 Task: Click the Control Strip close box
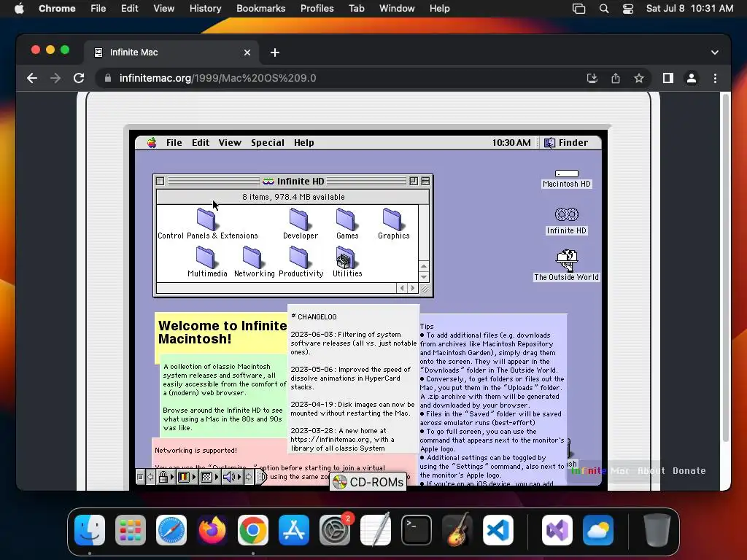(x=140, y=477)
